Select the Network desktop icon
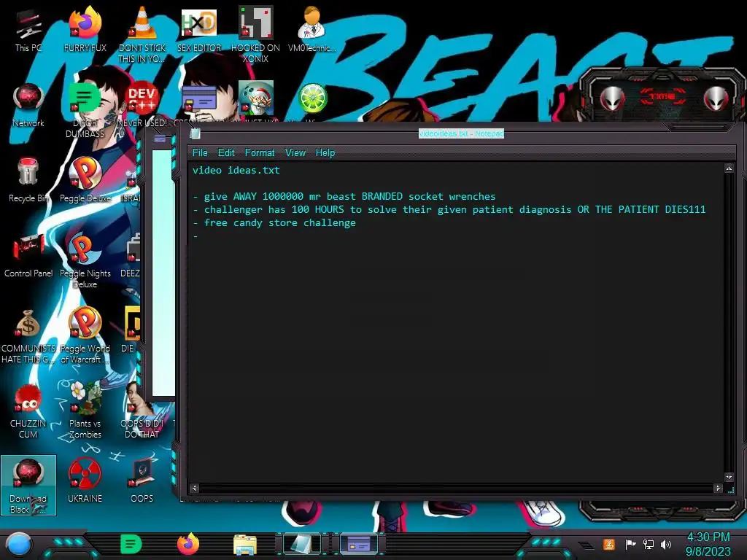This screenshot has height=560, width=747. (x=28, y=105)
